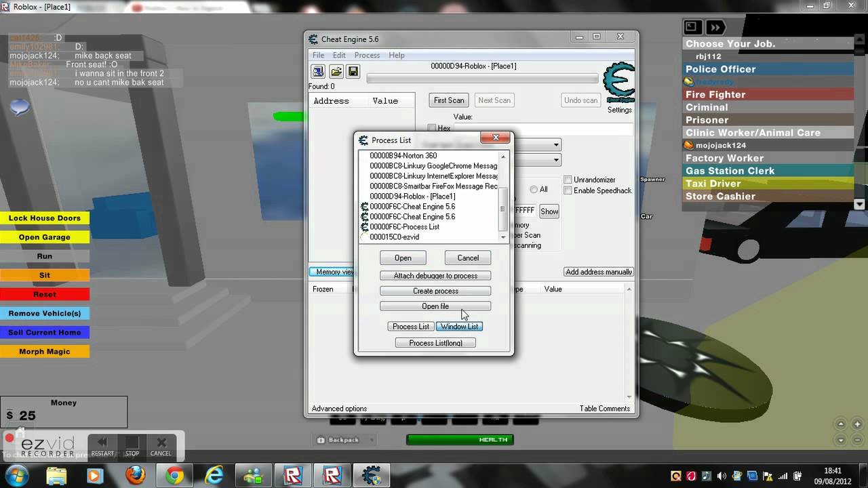
Task: Choose the Taxi Driver job
Action: 768,184
